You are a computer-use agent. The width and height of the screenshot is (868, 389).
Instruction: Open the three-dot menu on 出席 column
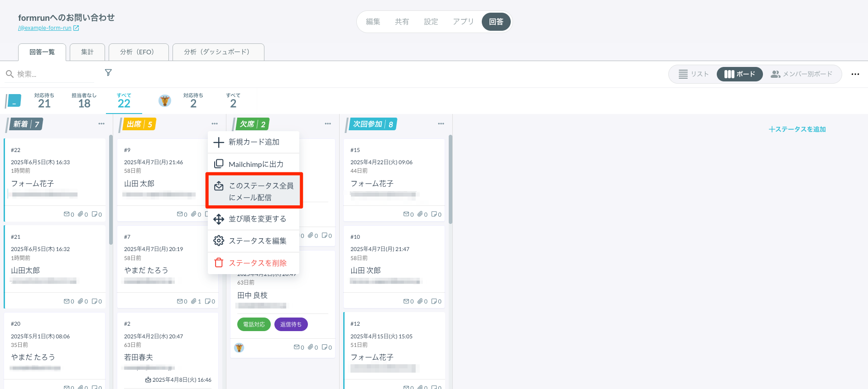click(x=215, y=123)
